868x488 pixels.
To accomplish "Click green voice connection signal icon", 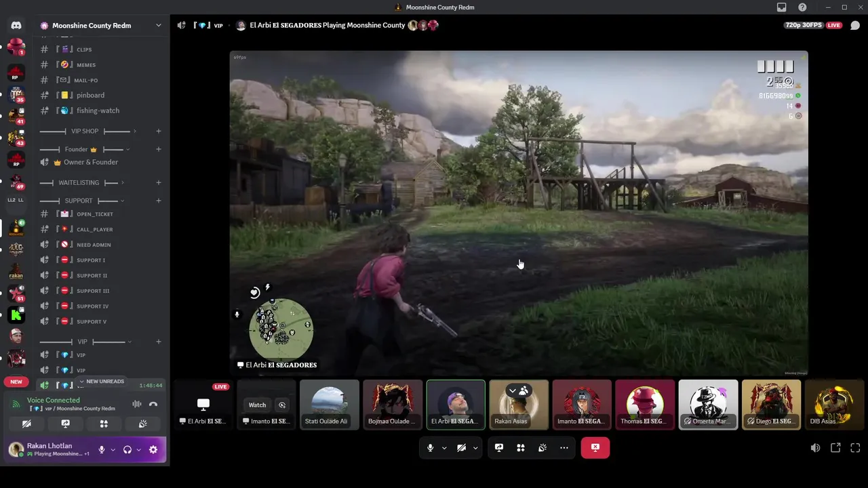I will [x=16, y=404].
